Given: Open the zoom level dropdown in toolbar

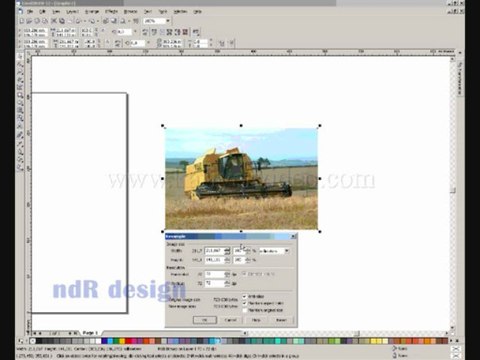Looking at the screenshot, I should point(168,21).
